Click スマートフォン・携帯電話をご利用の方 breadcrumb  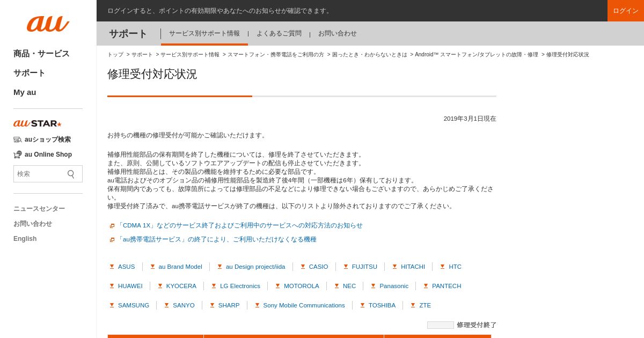click(x=276, y=55)
